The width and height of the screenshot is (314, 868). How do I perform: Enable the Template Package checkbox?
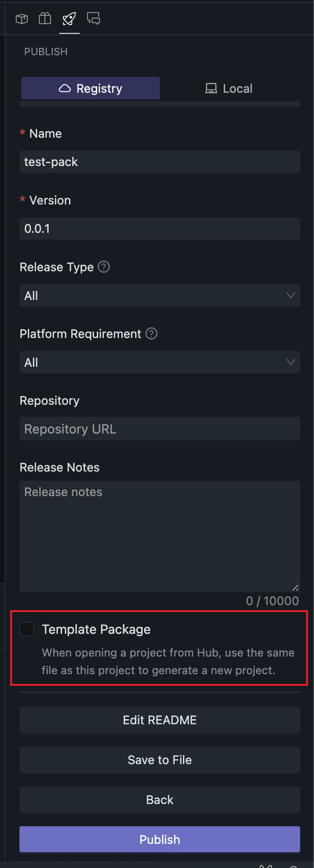pyautogui.click(x=27, y=629)
